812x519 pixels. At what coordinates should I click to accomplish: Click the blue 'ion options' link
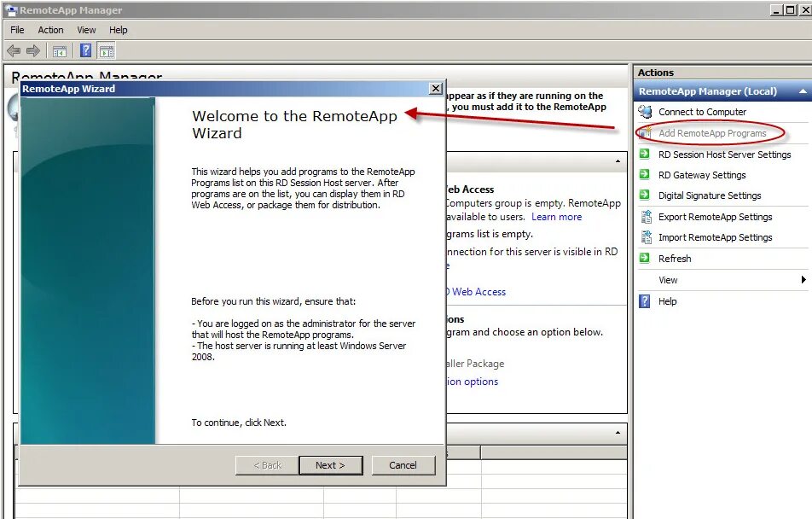(473, 382)
